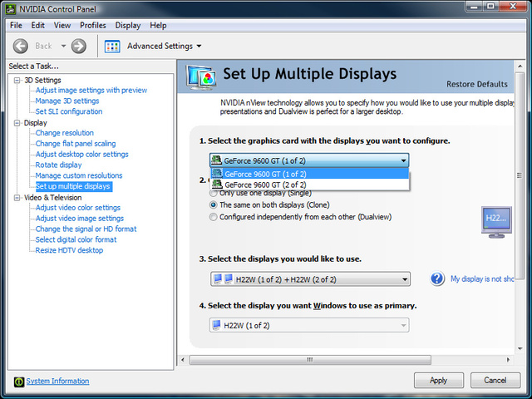The image size is (532, 399).
Task: Click My display is not shown link
Action: [482, 279]
